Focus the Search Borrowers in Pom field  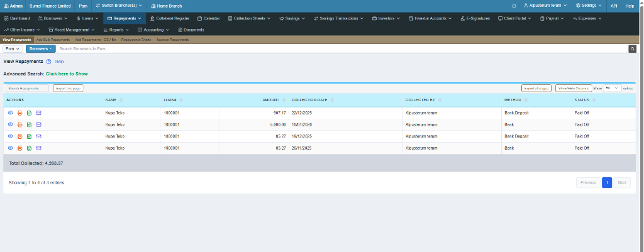[x=343, y=49]
